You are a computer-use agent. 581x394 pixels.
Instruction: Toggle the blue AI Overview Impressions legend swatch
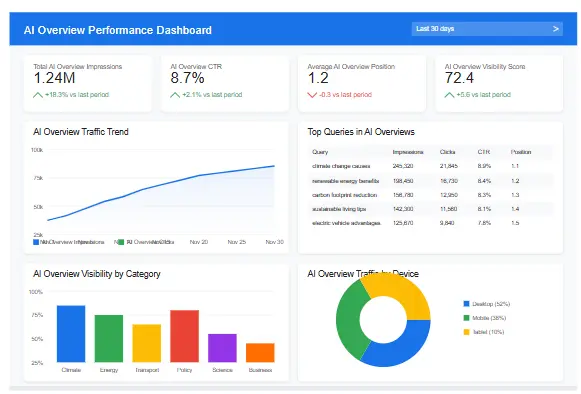[36, 242]
